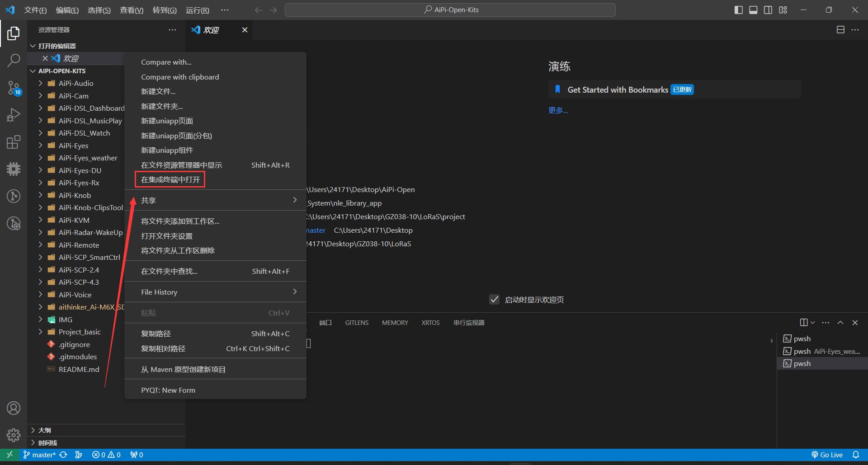Collapse the 打开的编辑器 section
This screenshot has width=868, height=465.
33,46
